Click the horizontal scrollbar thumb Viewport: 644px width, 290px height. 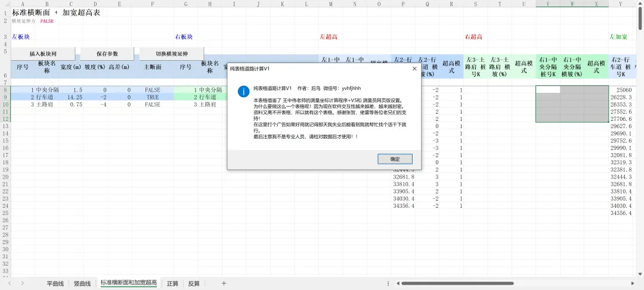[457, 283]
